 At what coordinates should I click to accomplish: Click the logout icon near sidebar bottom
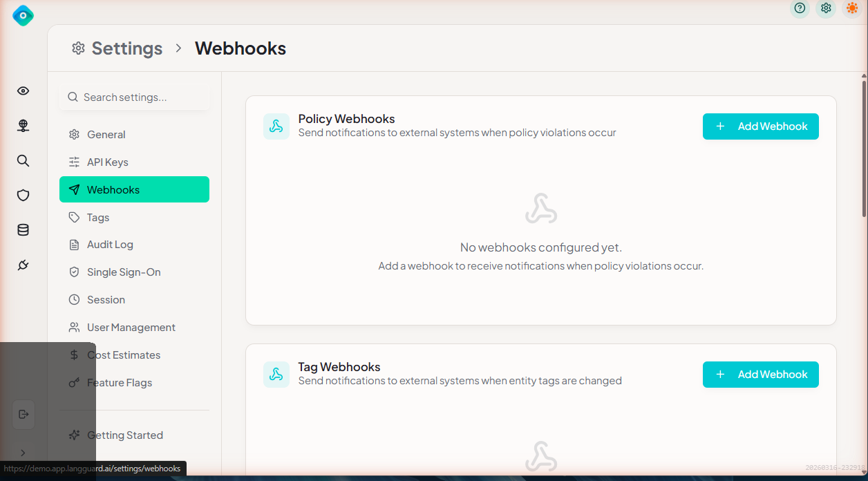(x=23, y=414)
